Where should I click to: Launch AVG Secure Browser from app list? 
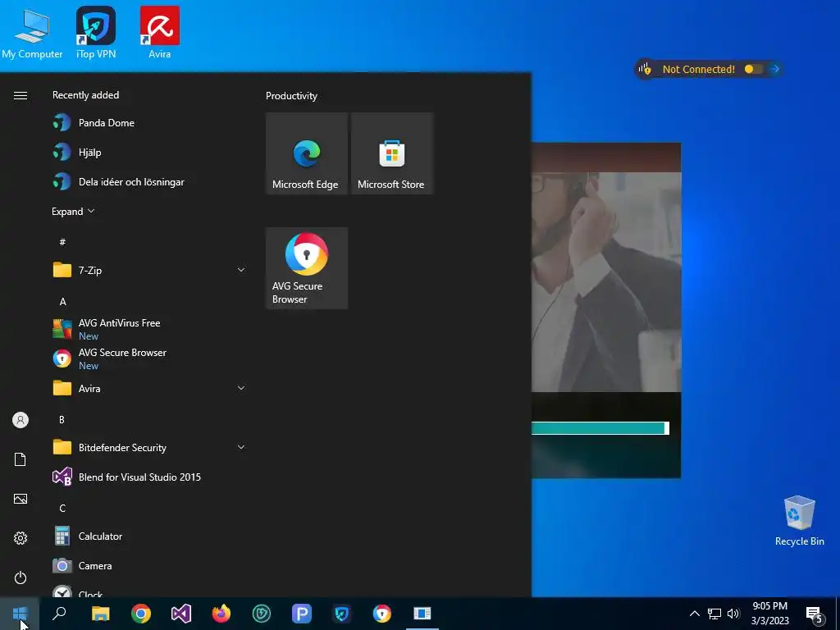[149, 358]
